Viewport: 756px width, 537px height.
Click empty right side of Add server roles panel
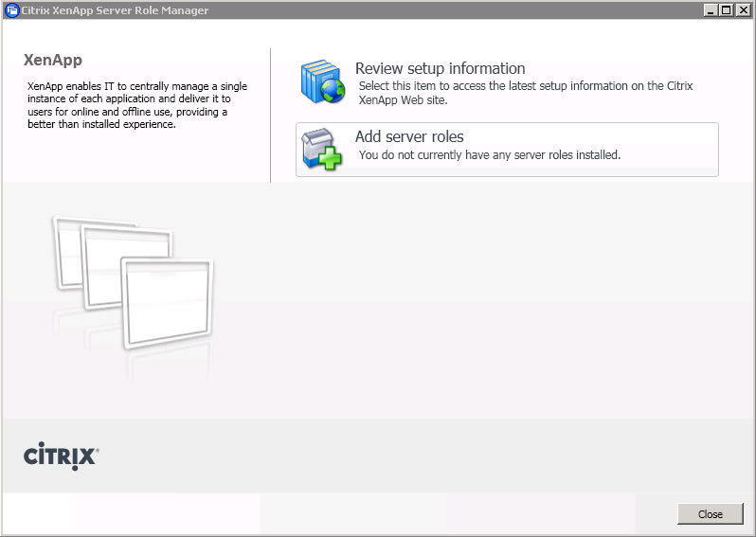[x=673, y=149]
